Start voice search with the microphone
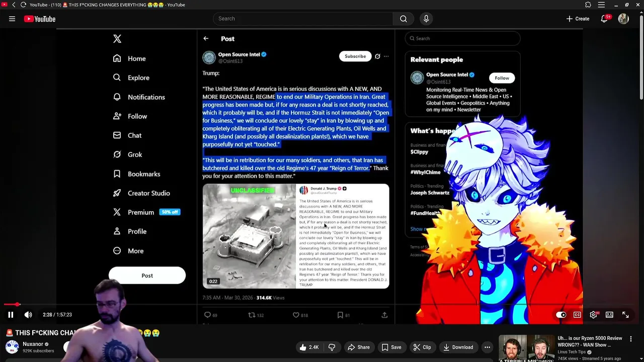Viewport: 644px width, 362px height. tap(426, 19)
